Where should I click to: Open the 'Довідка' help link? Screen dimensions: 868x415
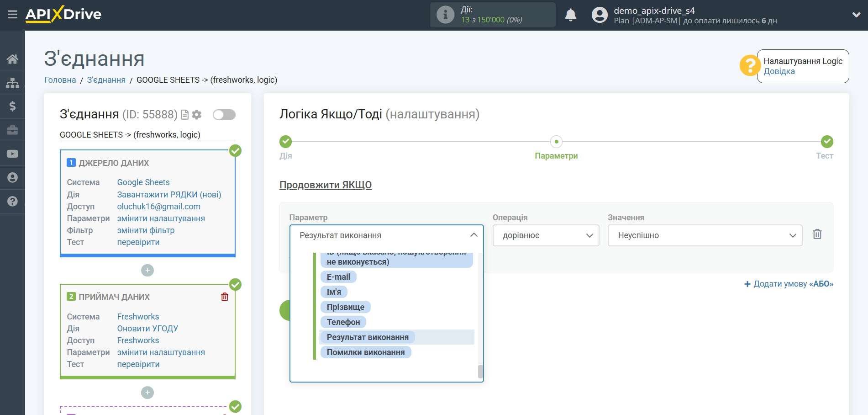pyautogui.click(x=779, y=71)
